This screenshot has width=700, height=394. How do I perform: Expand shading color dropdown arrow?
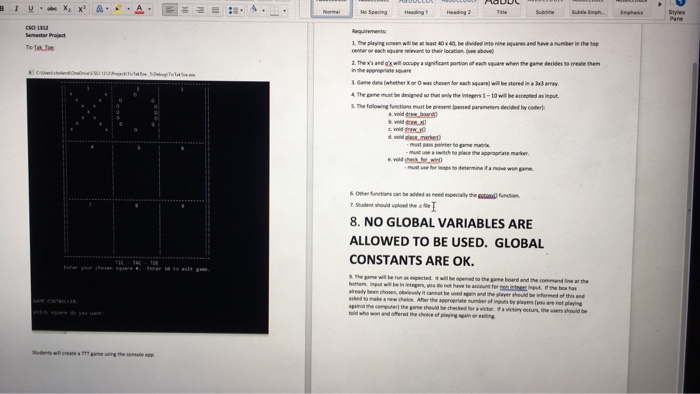(x=263, y=10)
